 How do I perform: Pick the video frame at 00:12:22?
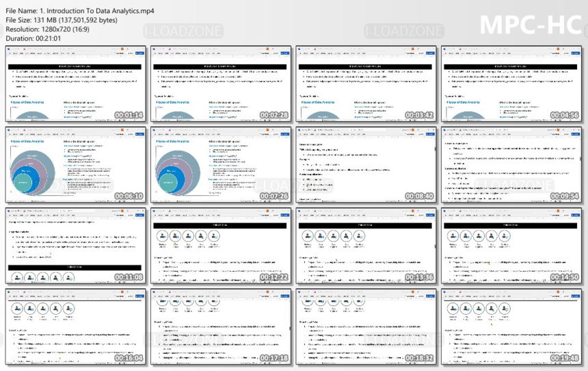(221, 246)
